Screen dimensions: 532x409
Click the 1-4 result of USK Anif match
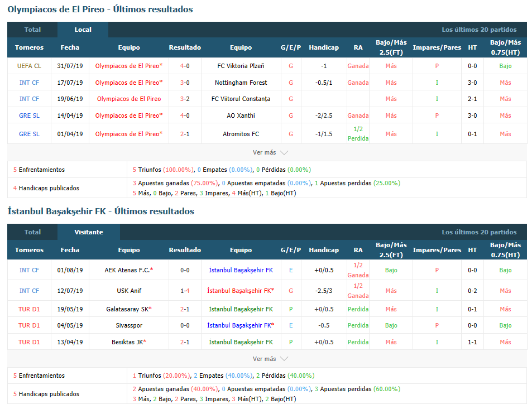pos(185,291)
